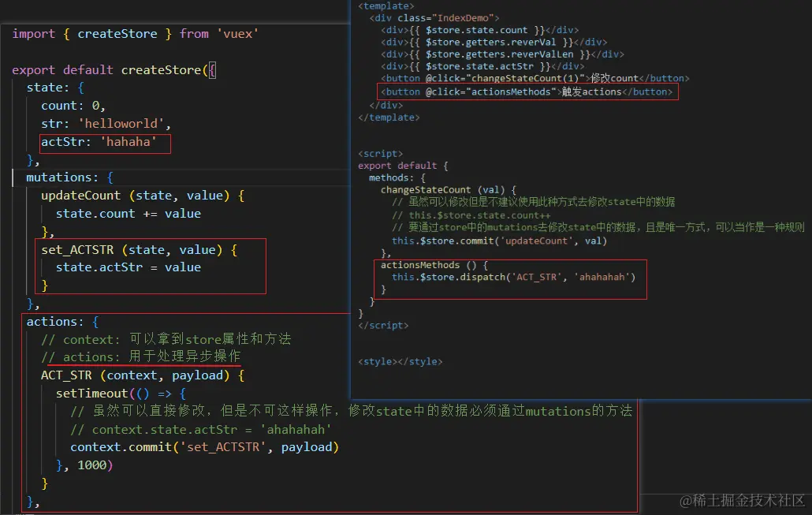Click the "actStr: 'hahaha'" line

(x=99, y=142)
